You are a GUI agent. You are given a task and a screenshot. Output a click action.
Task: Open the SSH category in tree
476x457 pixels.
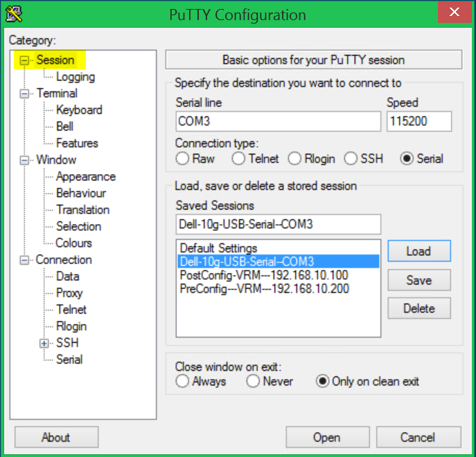click(x=67, y=343)
